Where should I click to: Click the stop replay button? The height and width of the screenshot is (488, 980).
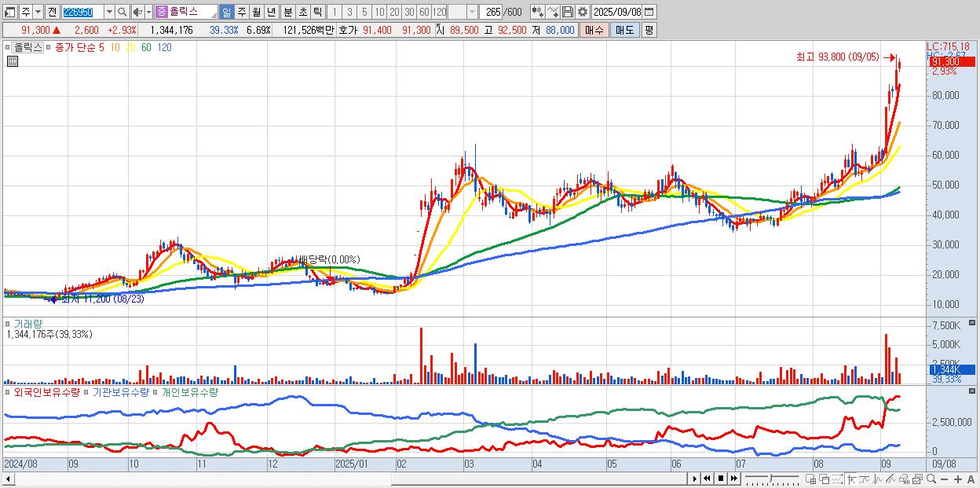pos(721,479)
